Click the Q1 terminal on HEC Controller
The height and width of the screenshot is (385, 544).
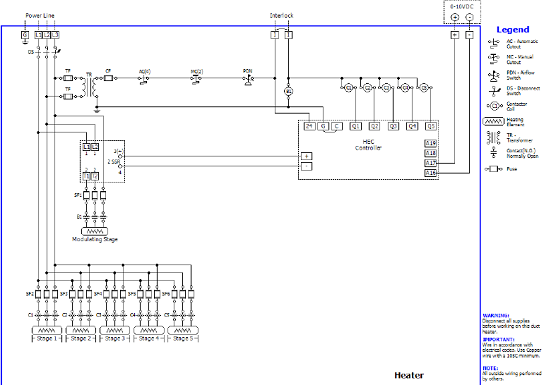[355, 127]
